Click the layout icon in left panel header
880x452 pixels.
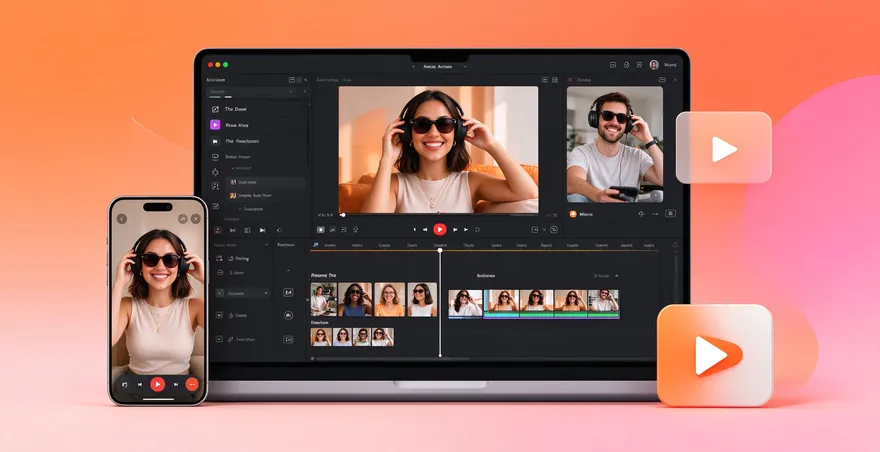click(292, 80)
